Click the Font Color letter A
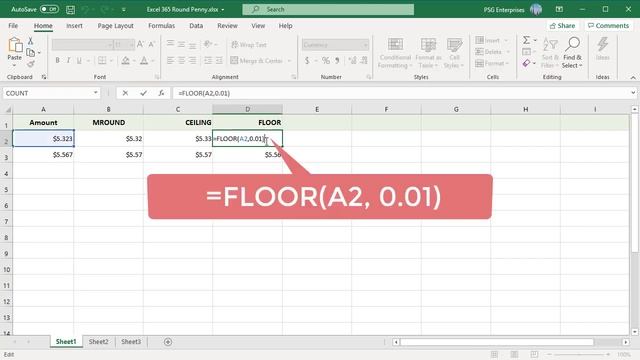 [144, 61]
